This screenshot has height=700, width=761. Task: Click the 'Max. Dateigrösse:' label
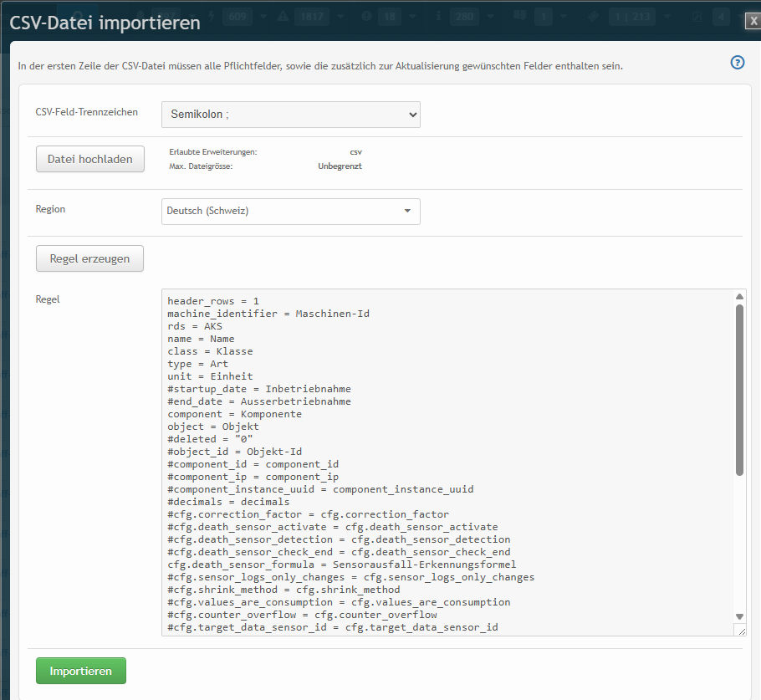201,166
